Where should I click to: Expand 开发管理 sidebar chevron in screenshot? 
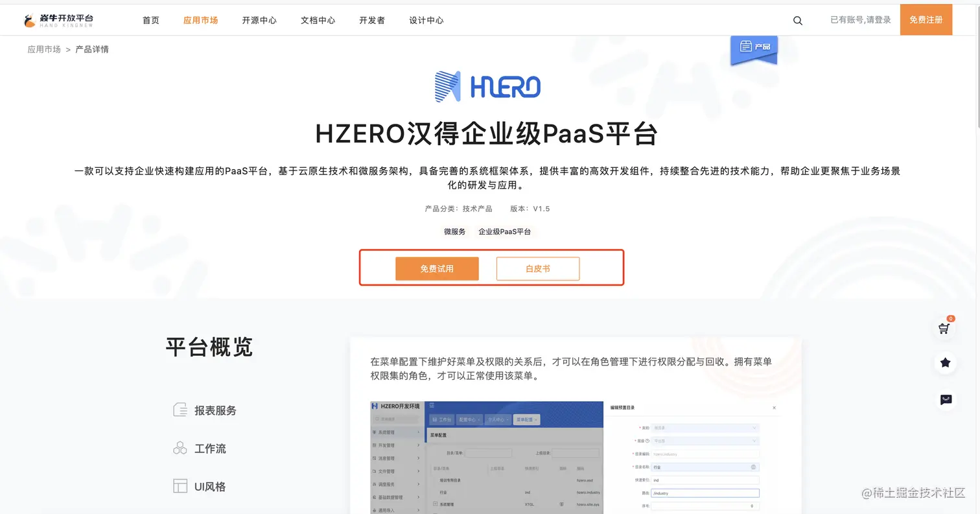point(419,445)
